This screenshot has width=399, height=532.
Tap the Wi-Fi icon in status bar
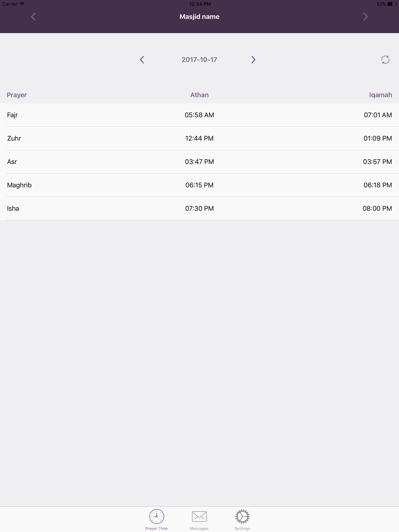click(22, 4)
